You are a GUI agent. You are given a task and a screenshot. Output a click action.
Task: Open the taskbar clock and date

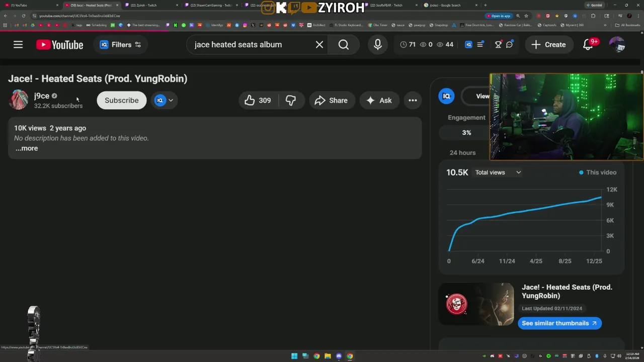tap(633, 356)
